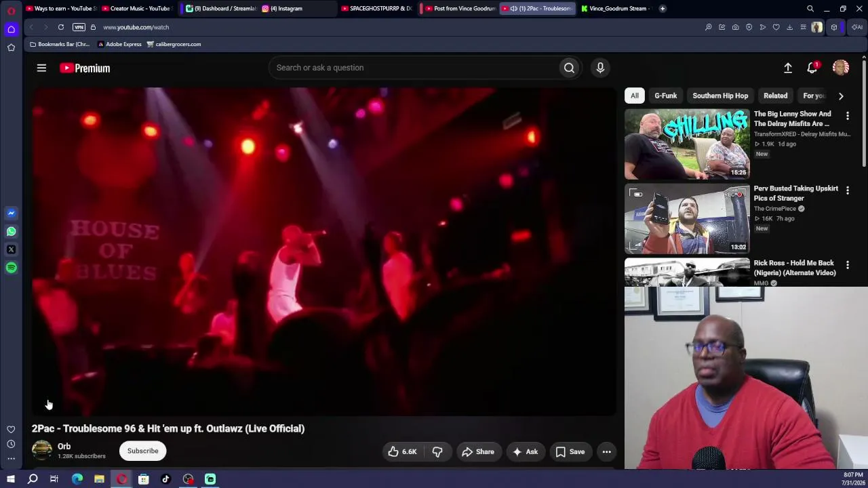Switch to Dashboard / Streamlabs tab
868x488 pixels.
(220, 9)
